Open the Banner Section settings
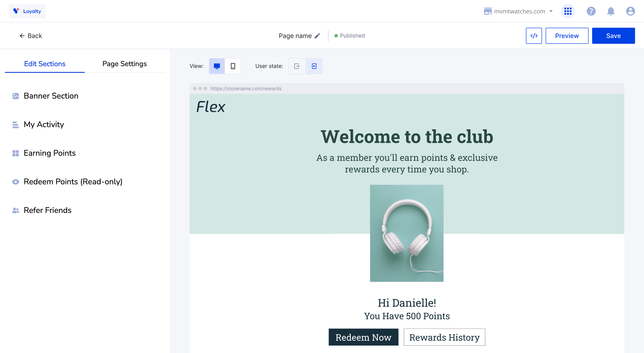Screen dimensions: 644x353 tap(51, 96)
